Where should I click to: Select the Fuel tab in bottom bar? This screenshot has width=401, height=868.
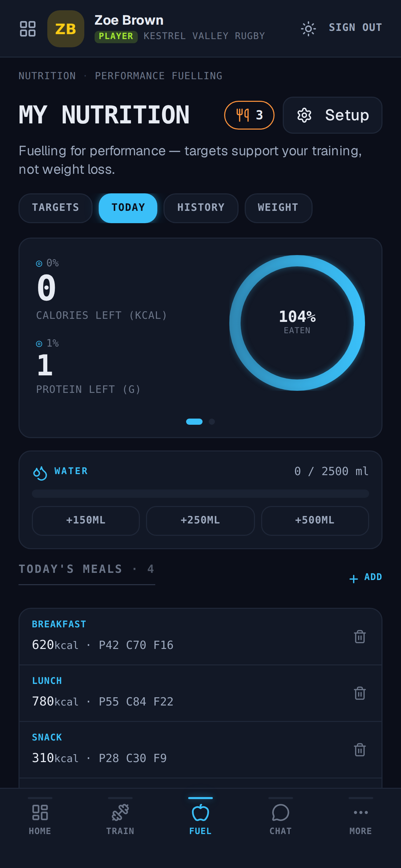[200, 819]
